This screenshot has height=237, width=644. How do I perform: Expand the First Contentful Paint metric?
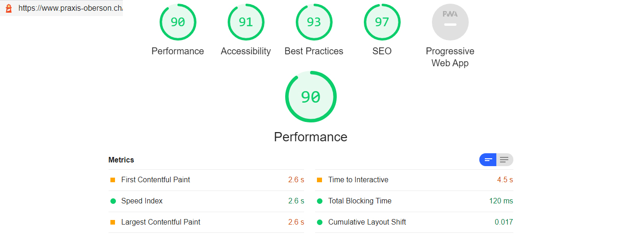(155, 180)
